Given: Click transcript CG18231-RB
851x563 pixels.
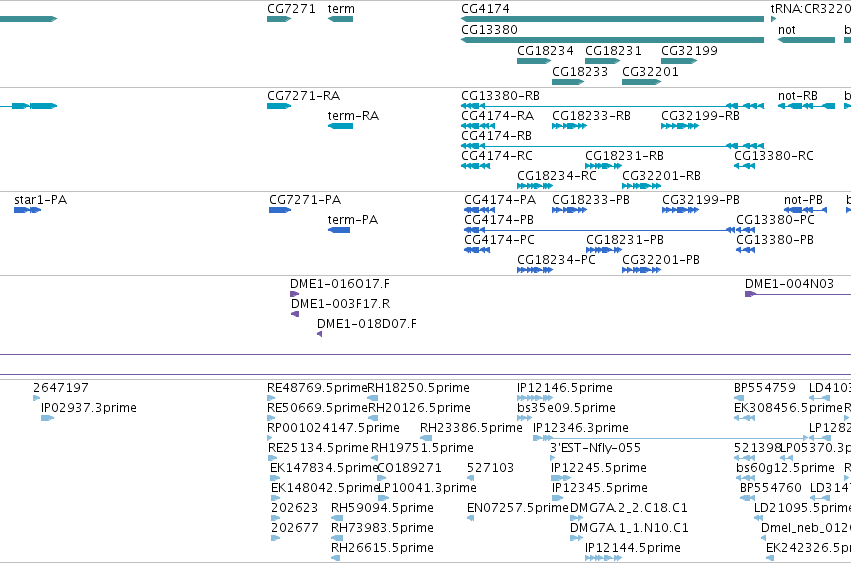Looking at the screenshot, I should click(624, 156).
